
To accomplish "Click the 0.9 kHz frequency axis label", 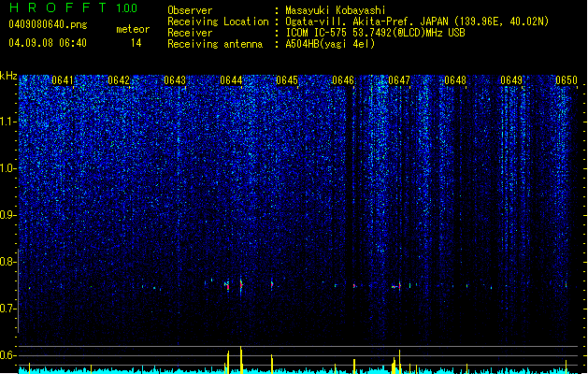I will (7, 215).
